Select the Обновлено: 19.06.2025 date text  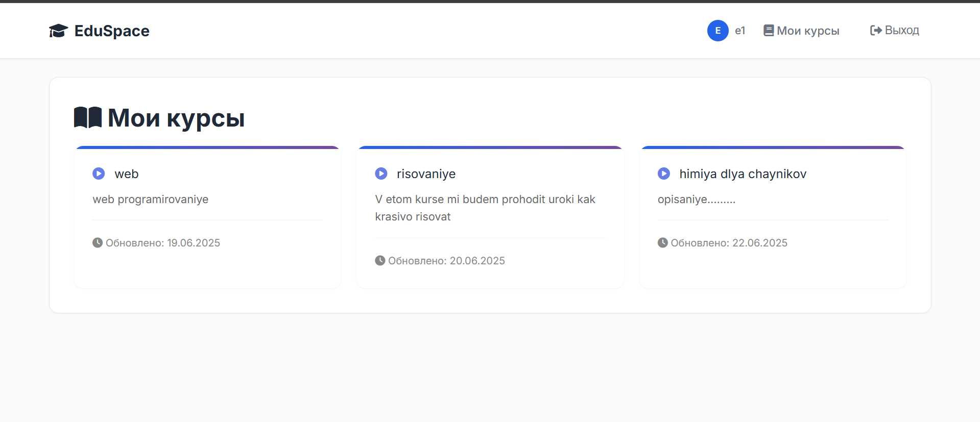pyautogui.click(x=163, y=243)
